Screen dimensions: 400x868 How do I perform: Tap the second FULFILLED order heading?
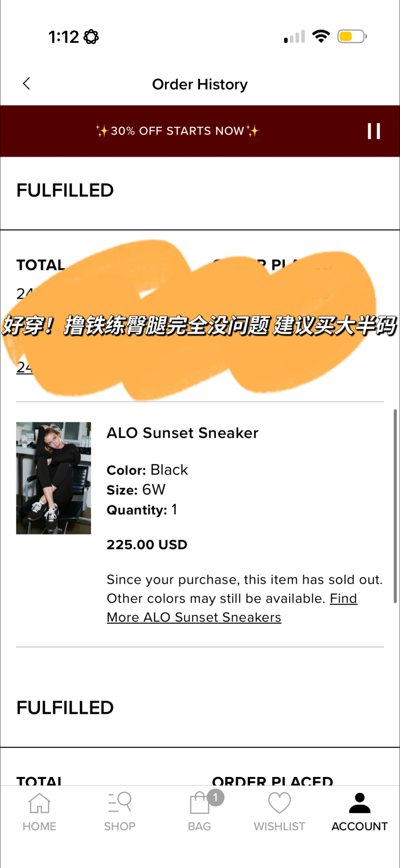coord(65,708)
